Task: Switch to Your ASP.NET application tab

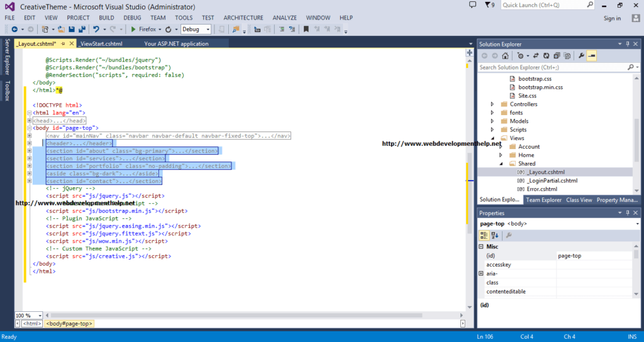Action: coord(176,43)
